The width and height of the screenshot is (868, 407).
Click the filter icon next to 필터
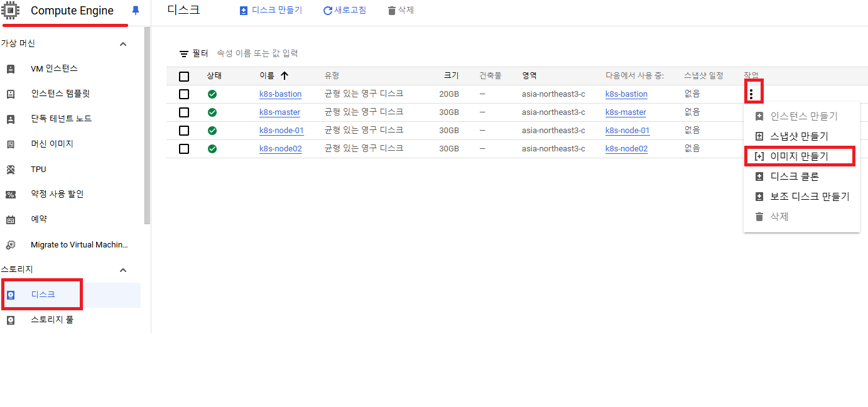[184, 54]
